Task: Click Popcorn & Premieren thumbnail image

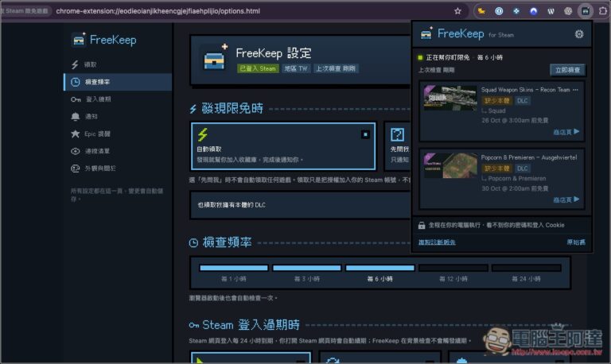Action: 450,165
